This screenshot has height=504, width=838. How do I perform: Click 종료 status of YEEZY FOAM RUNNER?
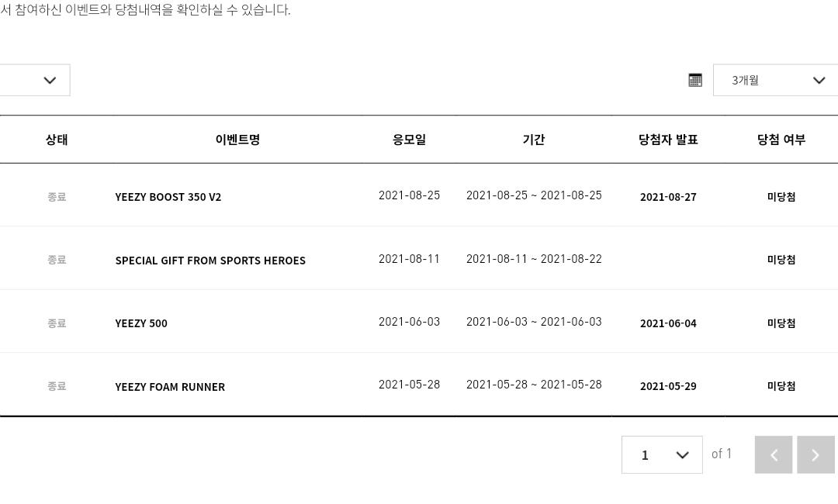pos(57,386)
